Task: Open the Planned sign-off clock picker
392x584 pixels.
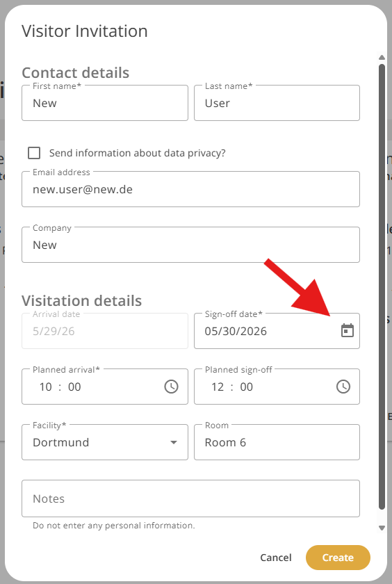Action: pyautogui.click(x=343, y=387)
